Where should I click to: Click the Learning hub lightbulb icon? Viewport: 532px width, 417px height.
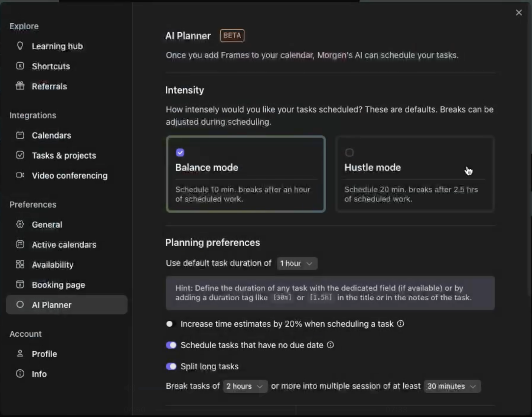(x=20, y=46)
